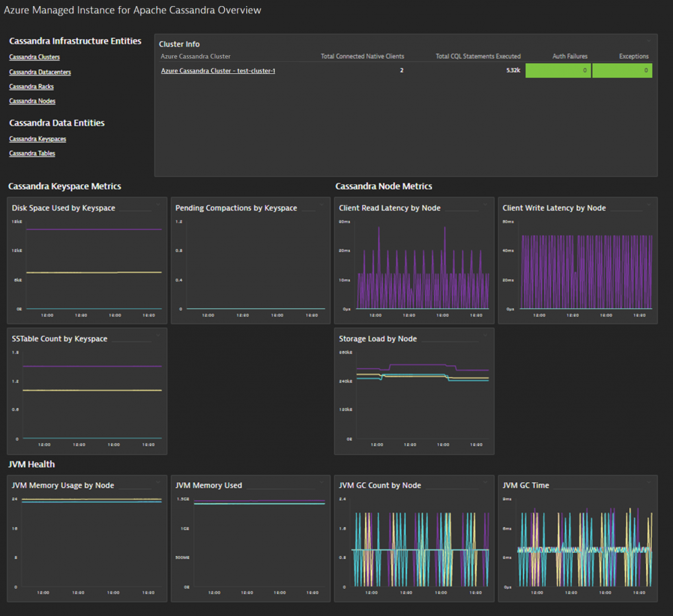View the Cassandra Racks list
The width and height of the screenshot is (673, 616).
coord(31,86)
